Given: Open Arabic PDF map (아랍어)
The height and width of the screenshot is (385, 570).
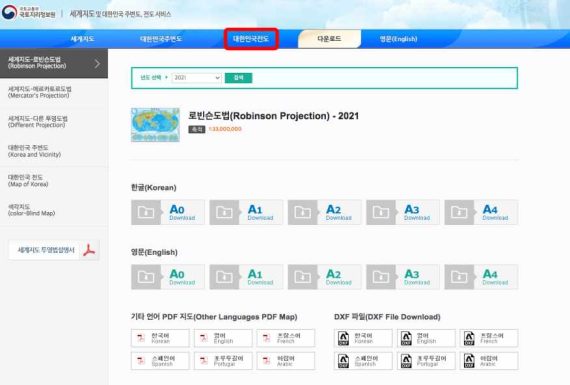Looking at the screenshot, I should coord(286,361).
